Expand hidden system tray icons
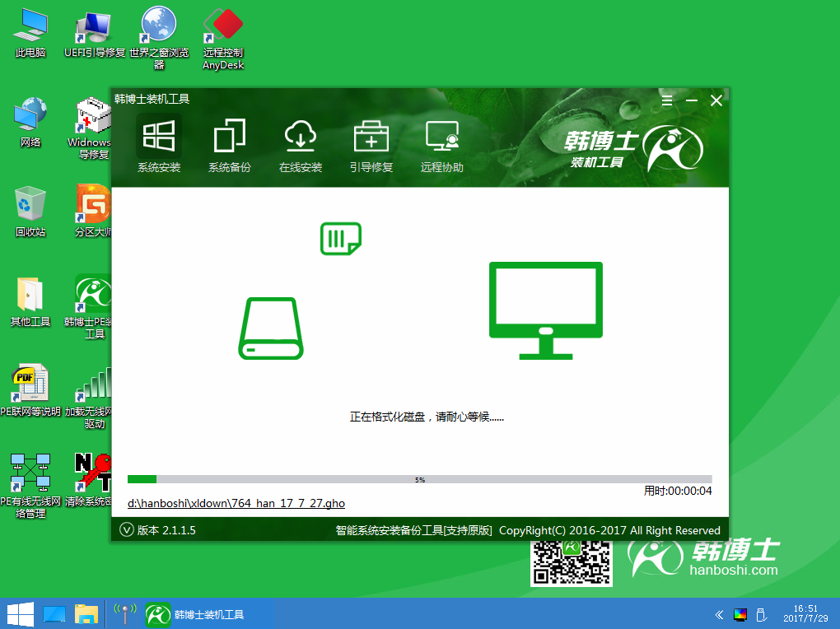The image size is (840, 629). [x=720, y=614]
